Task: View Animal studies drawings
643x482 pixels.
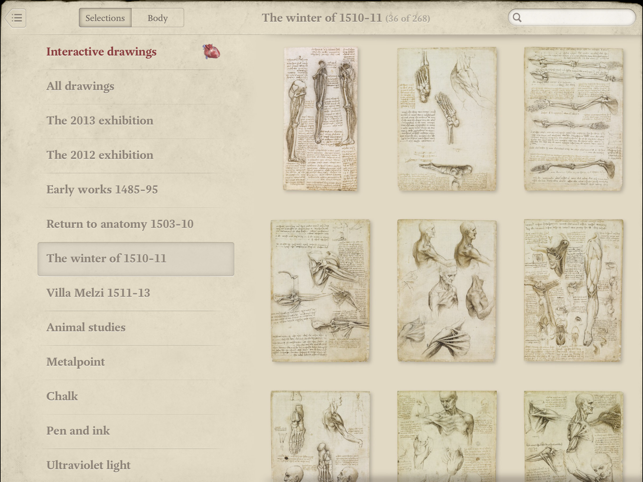Action: pyautogui.click(x=85, y=327)
